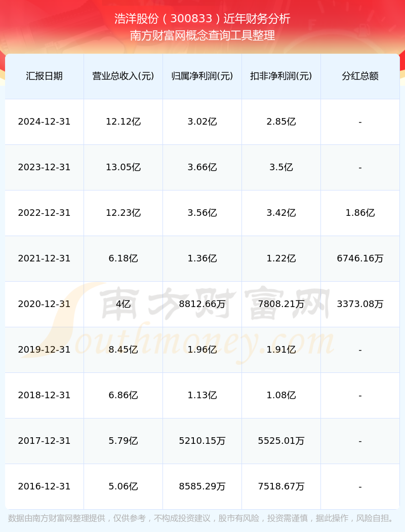
Task: Click the 5525.01万 cell
Action: pos(281,441)
